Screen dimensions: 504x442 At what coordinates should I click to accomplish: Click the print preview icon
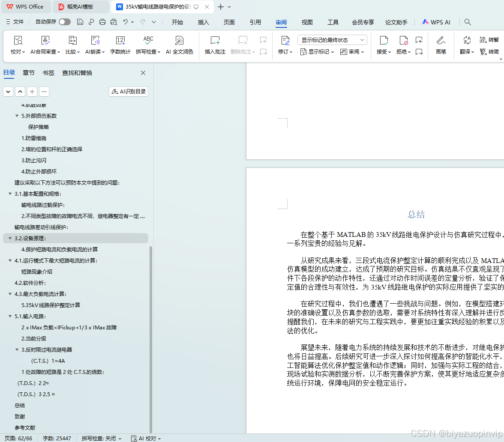point(114,22)
